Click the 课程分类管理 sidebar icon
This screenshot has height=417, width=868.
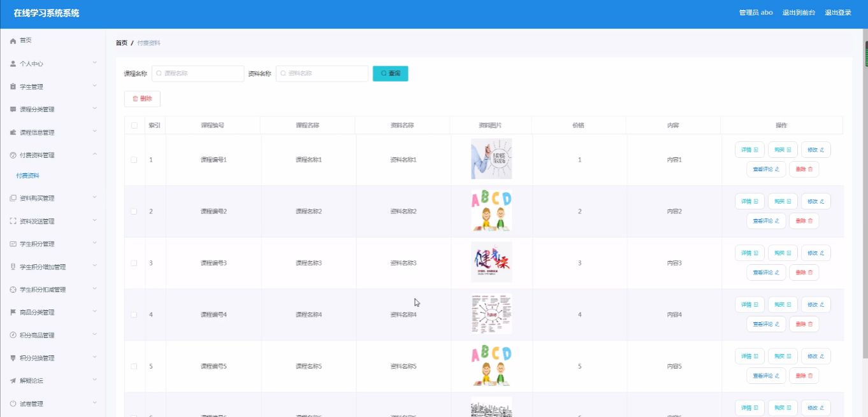tap(13, 110)
